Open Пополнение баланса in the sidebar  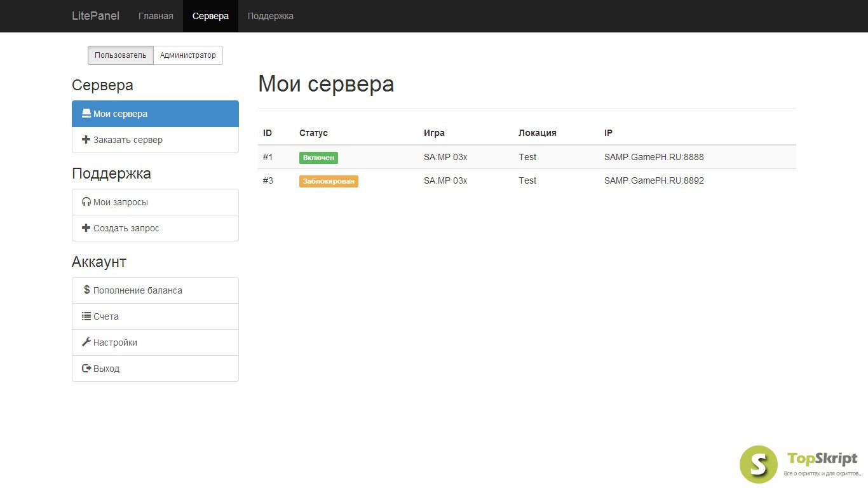pyautogui.click(x=155, y=290)
